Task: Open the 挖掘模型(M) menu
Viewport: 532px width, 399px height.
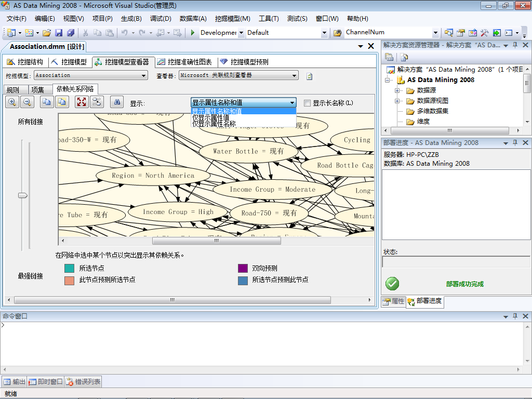Action: tap(232, 19)
